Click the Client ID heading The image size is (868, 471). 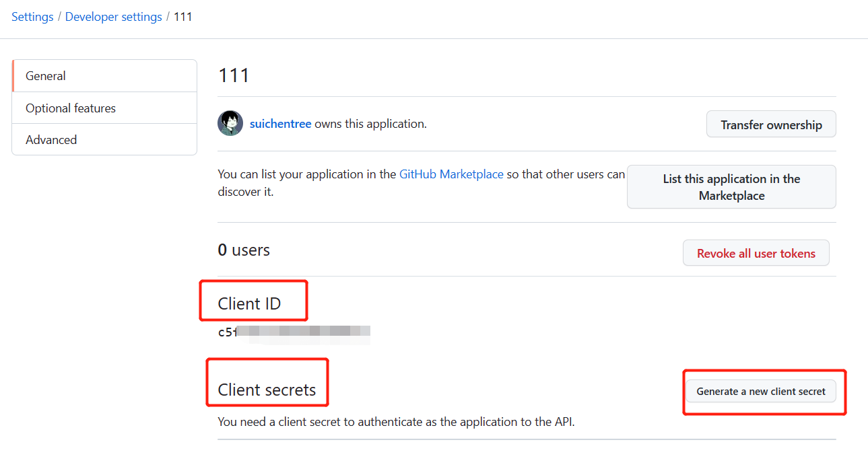point(249,304)
